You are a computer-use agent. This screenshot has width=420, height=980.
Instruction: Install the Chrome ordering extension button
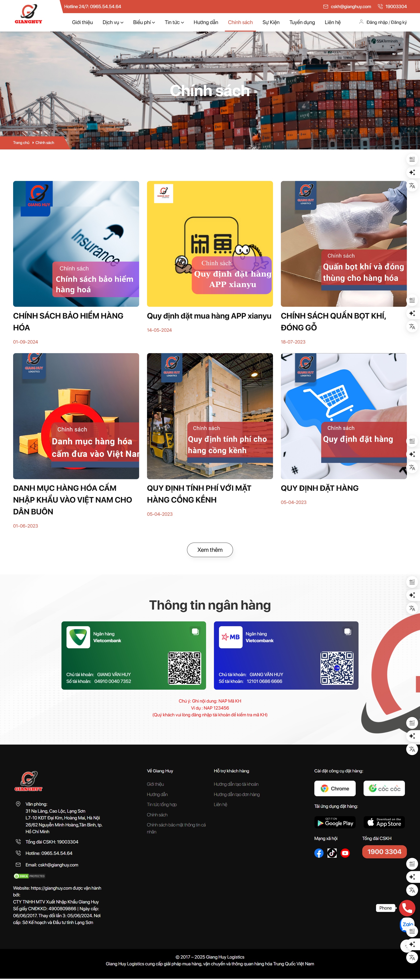coord(335,788)
